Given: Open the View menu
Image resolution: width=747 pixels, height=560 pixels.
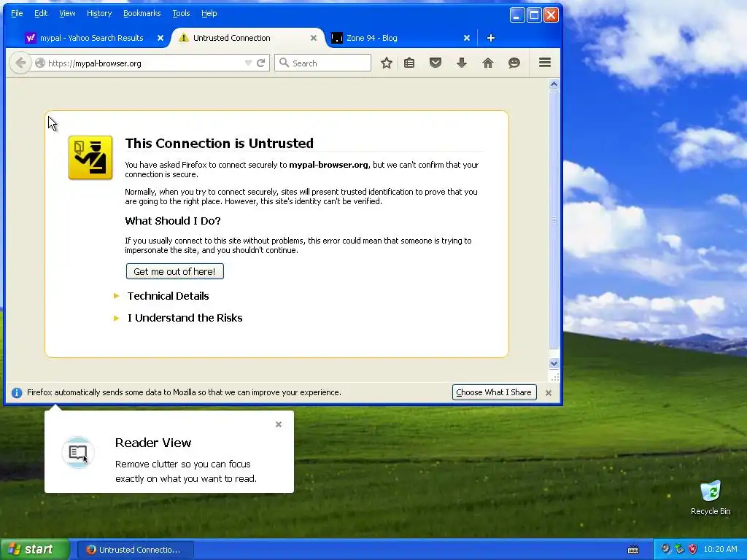Looking at the screenshot, I should pos(67,13).
